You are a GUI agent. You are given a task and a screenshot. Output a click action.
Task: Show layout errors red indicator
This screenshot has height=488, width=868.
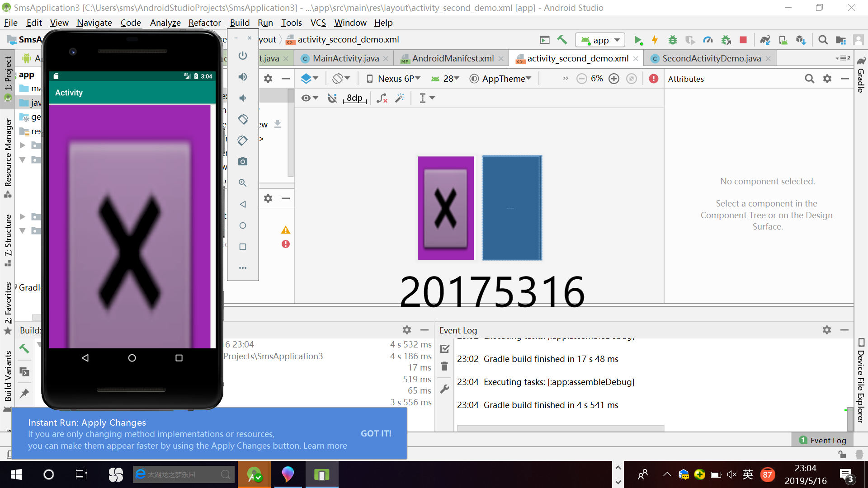(x=654, y=79)
